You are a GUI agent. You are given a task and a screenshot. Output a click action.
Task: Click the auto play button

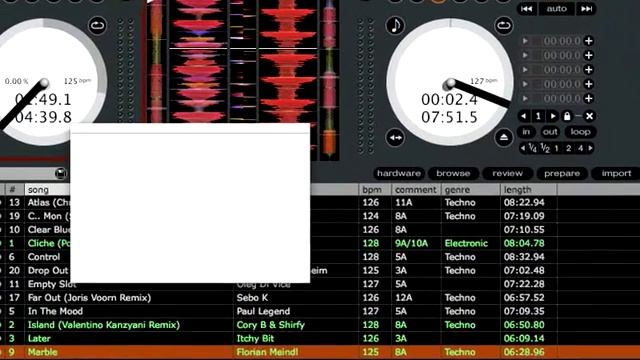tap(556, 9)
